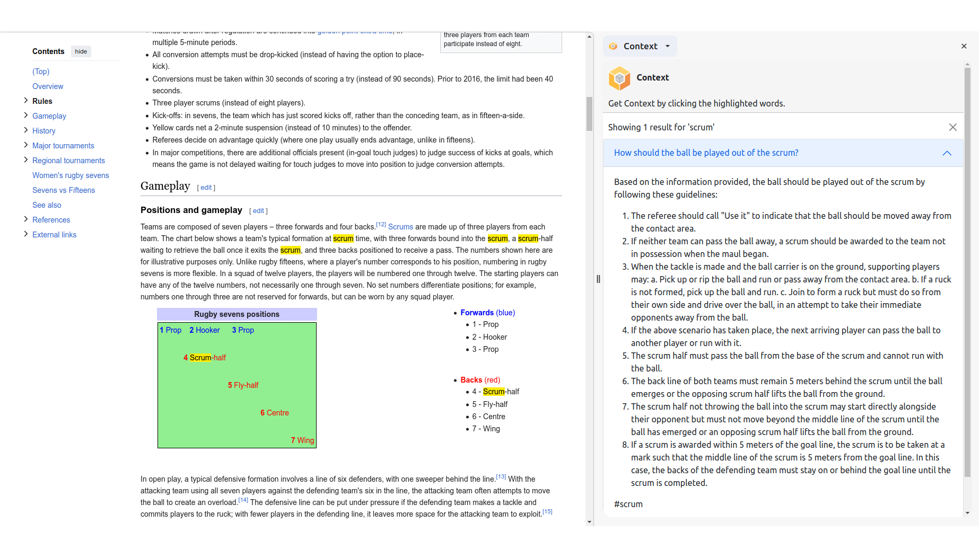Expand the External links section arrow
980x558 pixels.
click(x=26, y=234)
